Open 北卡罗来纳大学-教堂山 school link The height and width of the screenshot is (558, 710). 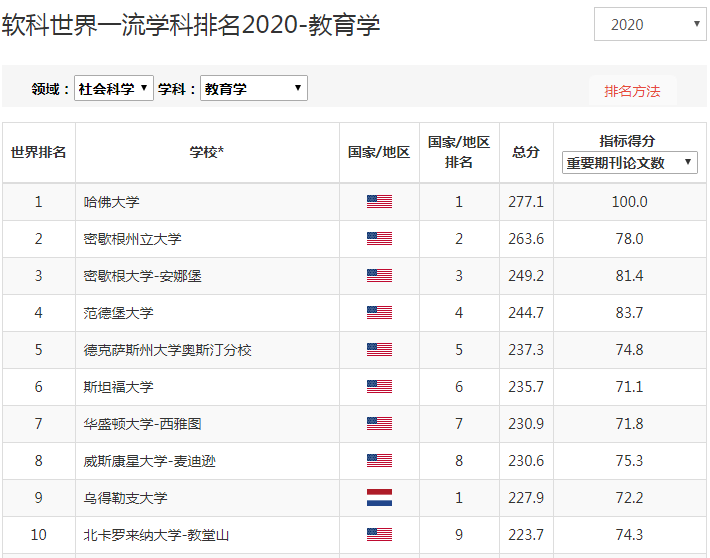(x=156, y=534)
